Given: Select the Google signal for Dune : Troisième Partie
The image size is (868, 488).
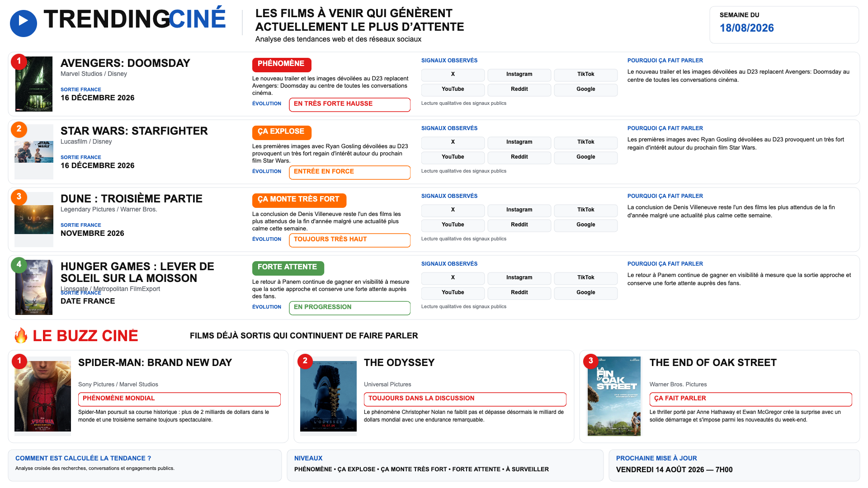Looking at the screenshot, I should [586, 225].
